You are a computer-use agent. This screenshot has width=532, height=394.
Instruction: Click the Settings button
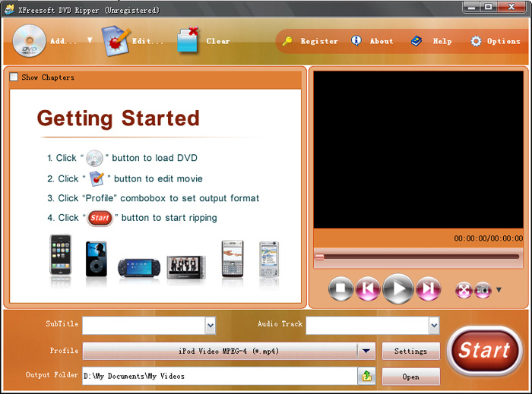click(411, 351)
